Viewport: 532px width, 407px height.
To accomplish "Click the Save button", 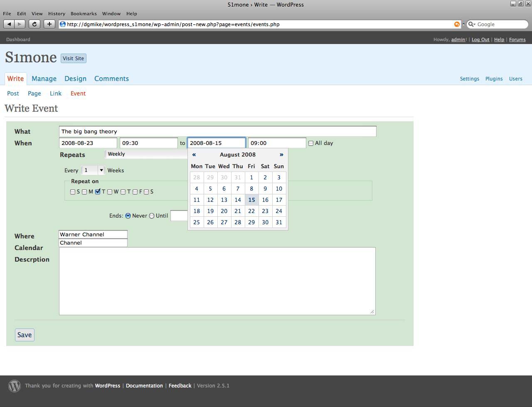I will point(25,335).
